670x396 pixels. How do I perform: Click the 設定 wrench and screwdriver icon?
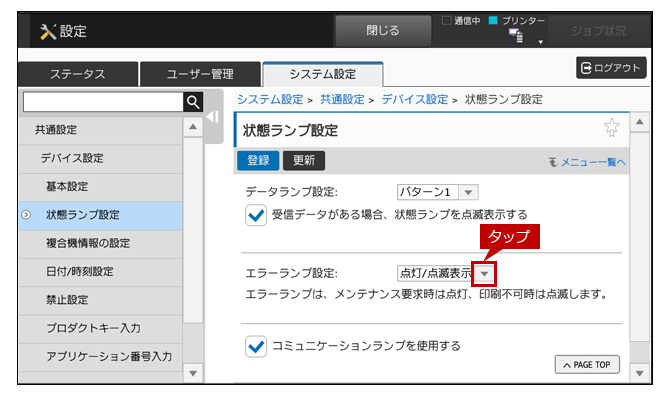click(48, 31)
